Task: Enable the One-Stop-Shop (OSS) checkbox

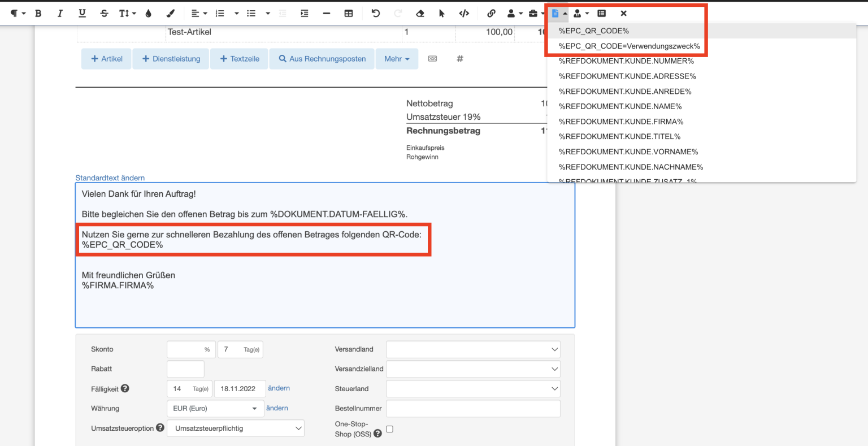Action: click(x=389, y=429)
